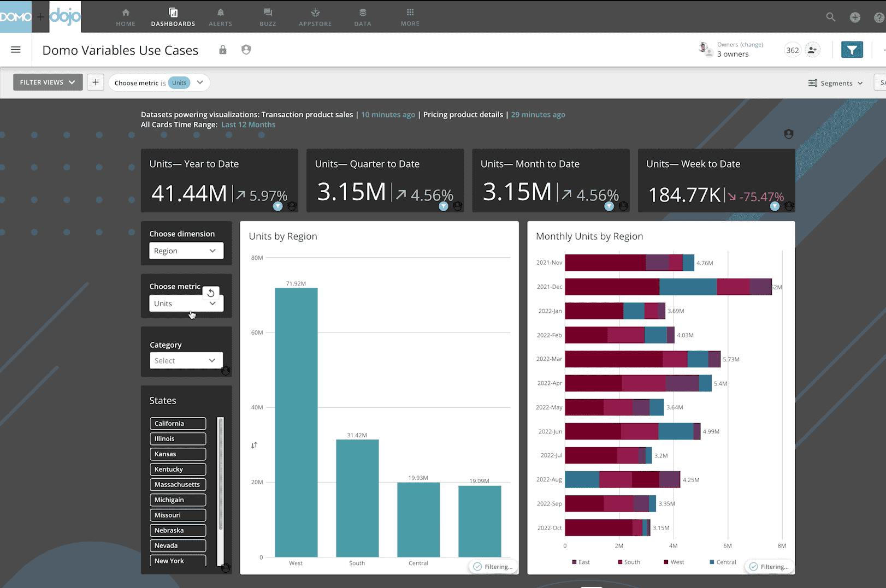Open the Choose dimension Region dropdown
Screen dimensions: 886x588
pyautogui.click(x=186, y=251)
